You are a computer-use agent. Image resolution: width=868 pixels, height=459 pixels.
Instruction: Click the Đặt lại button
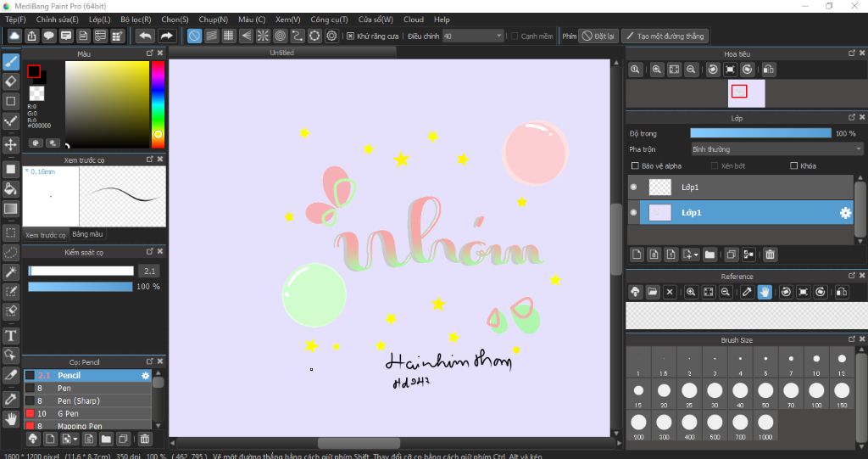click(598, 36)
